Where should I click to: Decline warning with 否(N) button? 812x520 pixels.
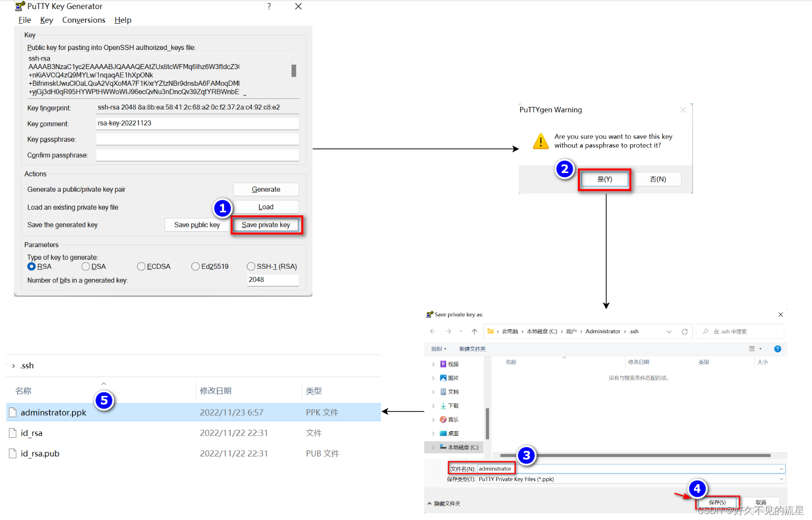pos(658,179)
